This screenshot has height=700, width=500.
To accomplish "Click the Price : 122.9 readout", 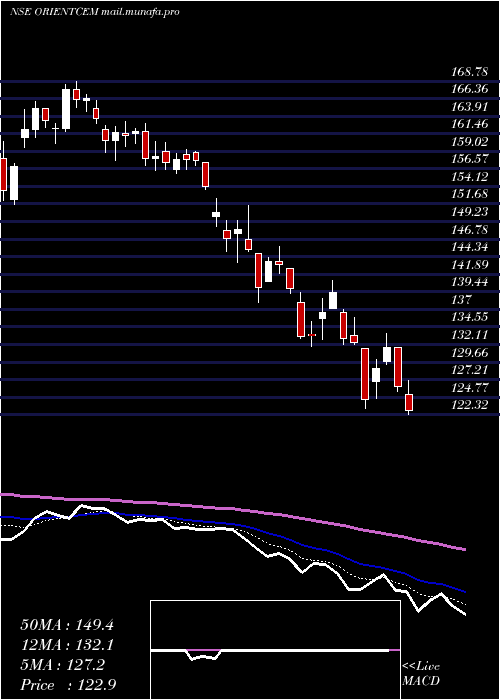I will pos(68,685).
